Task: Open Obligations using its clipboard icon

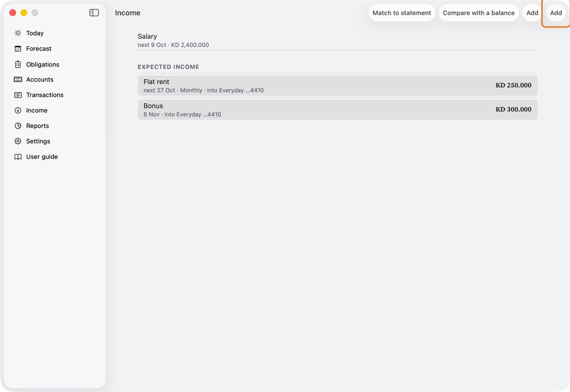Action: pyautogui.click(x=18, y=64)
